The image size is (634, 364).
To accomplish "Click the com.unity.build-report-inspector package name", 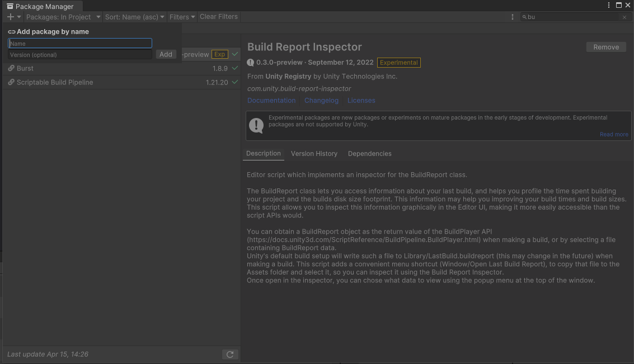I will click(299, 88).
